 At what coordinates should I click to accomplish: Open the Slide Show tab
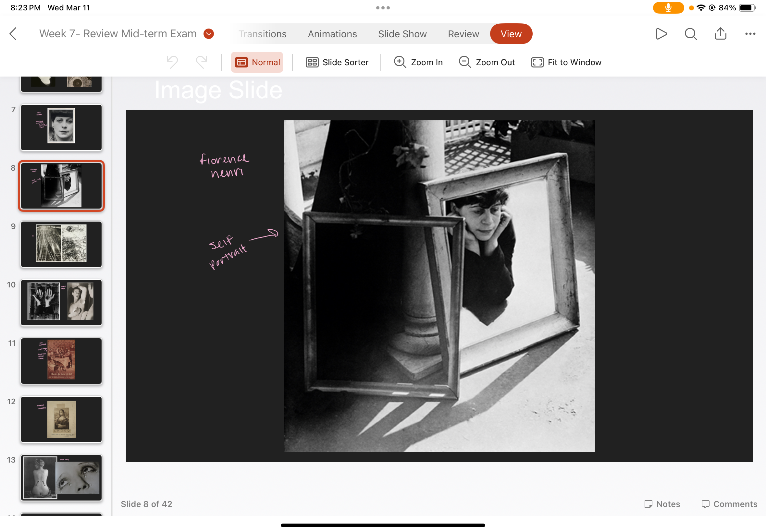[402, 34]
